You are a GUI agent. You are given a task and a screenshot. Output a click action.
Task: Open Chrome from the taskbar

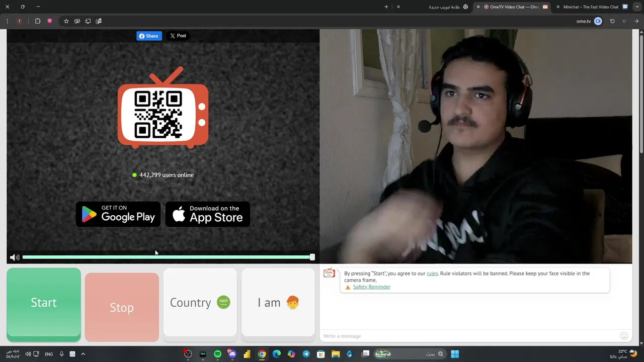click(x=262, y=354)
